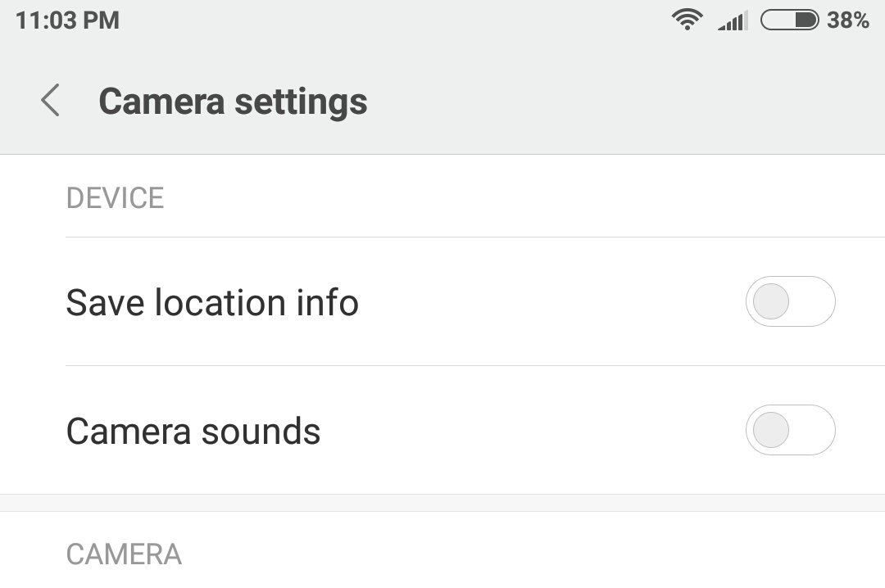Image resolution: width=885 pixels, height=588 pixels.
Task: Click blank header area right of title
Action: point(623,102)
